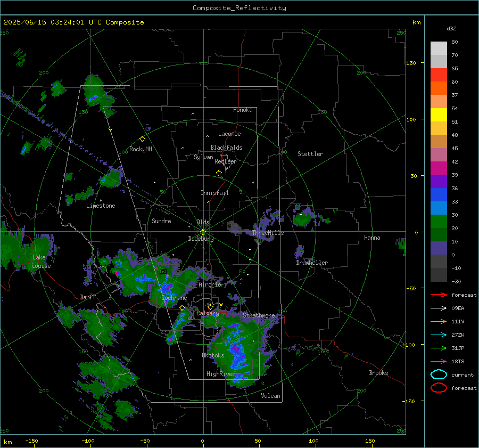Image resolution: width=479 pixels, height=448 pixels.
Task: Click the RockyMH city label
Action: click(x=141, y=149)
